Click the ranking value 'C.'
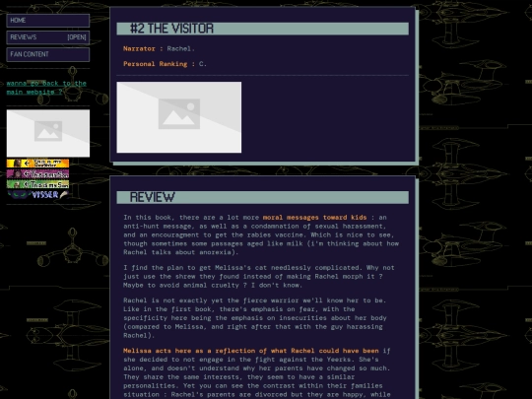The height and width of the screenshot is (399, 532). 203,64
